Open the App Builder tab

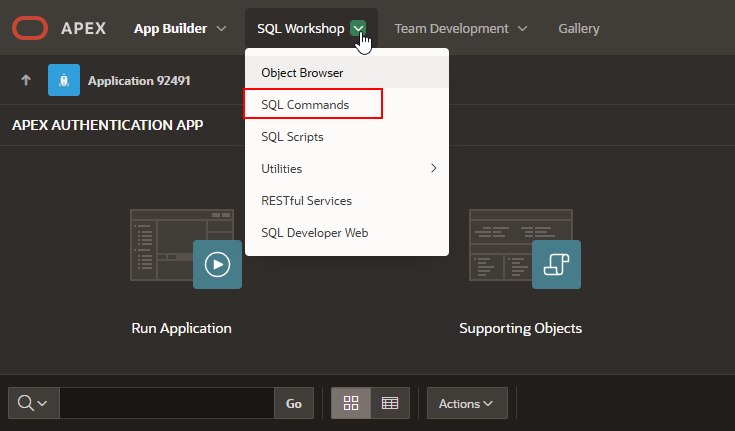click(171, 29)
